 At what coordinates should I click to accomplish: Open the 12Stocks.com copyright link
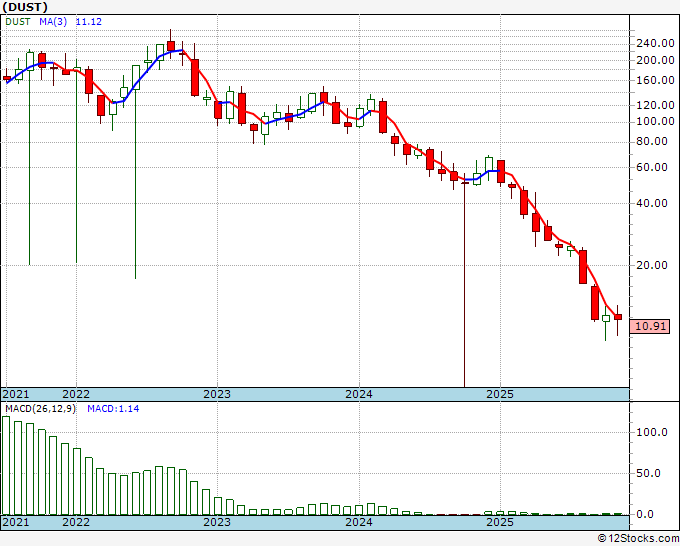point(638,539)
